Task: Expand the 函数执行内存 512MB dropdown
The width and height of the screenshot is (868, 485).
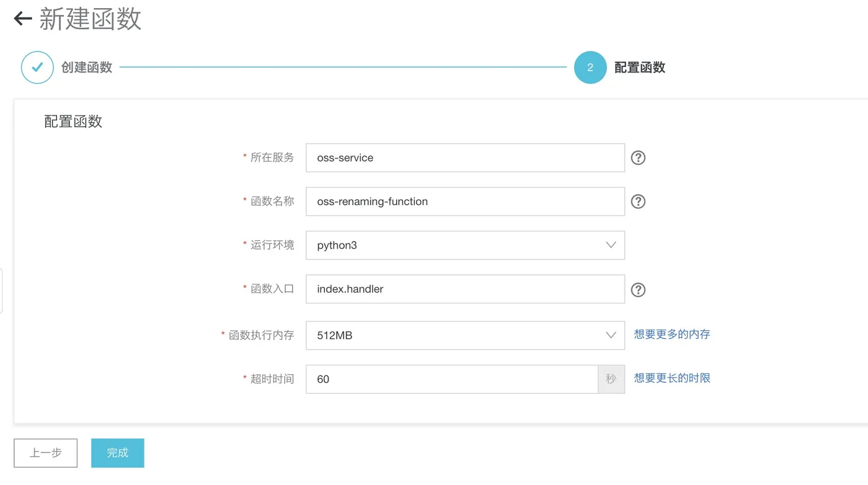Action: pos(465,335)
